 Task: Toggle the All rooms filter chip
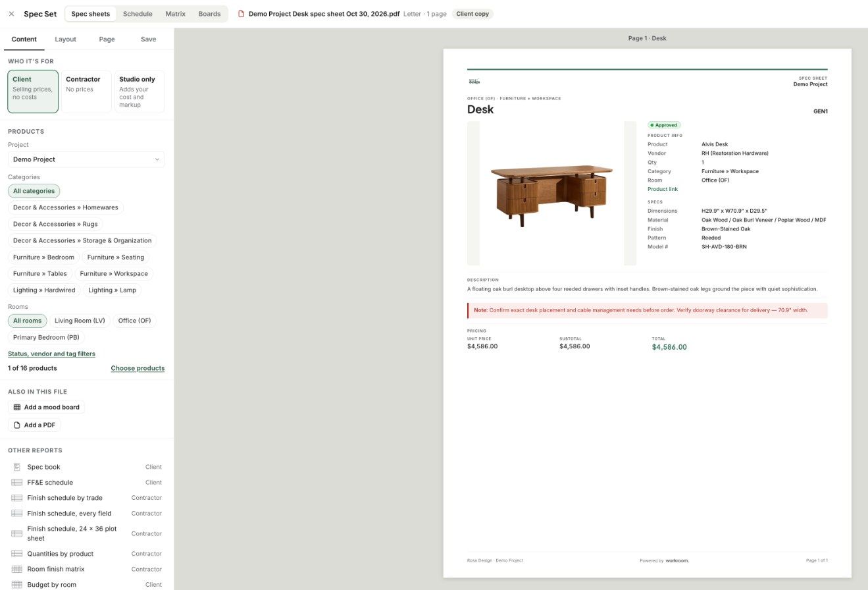point(27,321)
